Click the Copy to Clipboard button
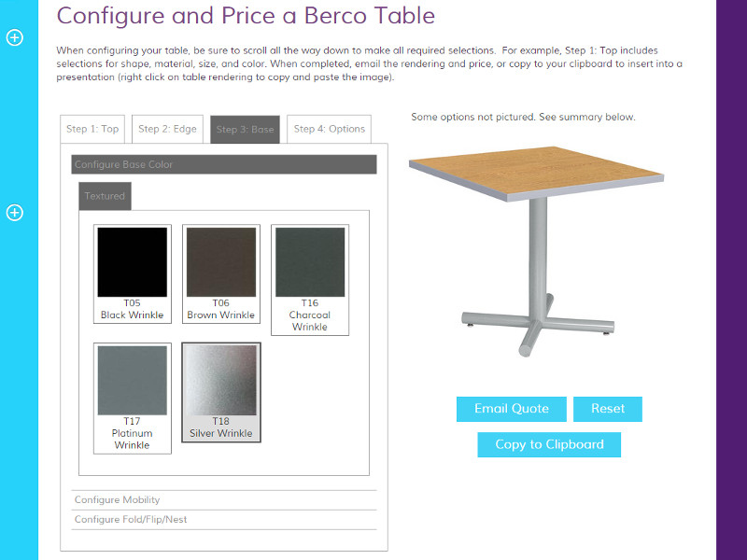 (549, 445)
